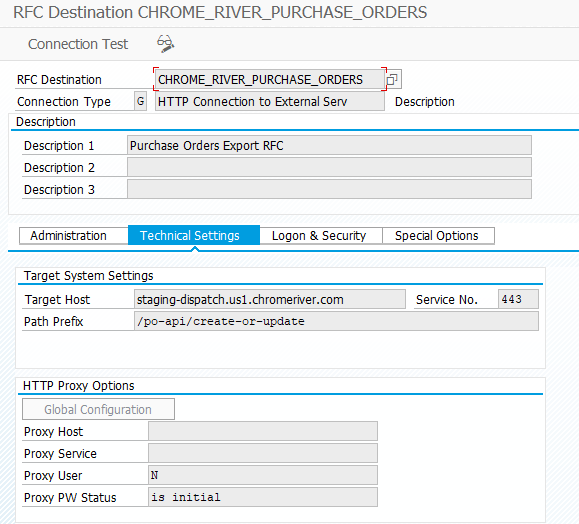Click the Proxy User field
This screenshot has height=524, width=579.
[263, 475]
